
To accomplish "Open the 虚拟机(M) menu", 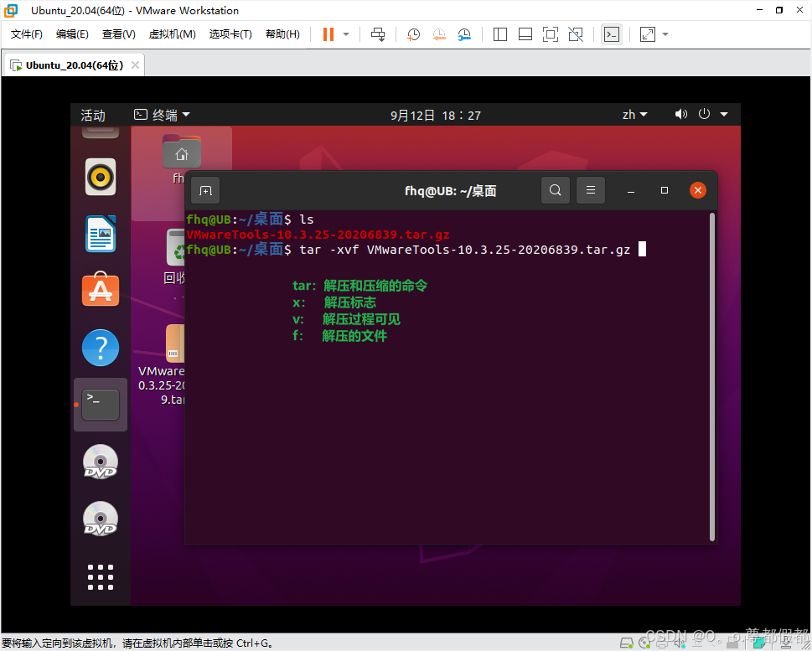I will 172,34.
